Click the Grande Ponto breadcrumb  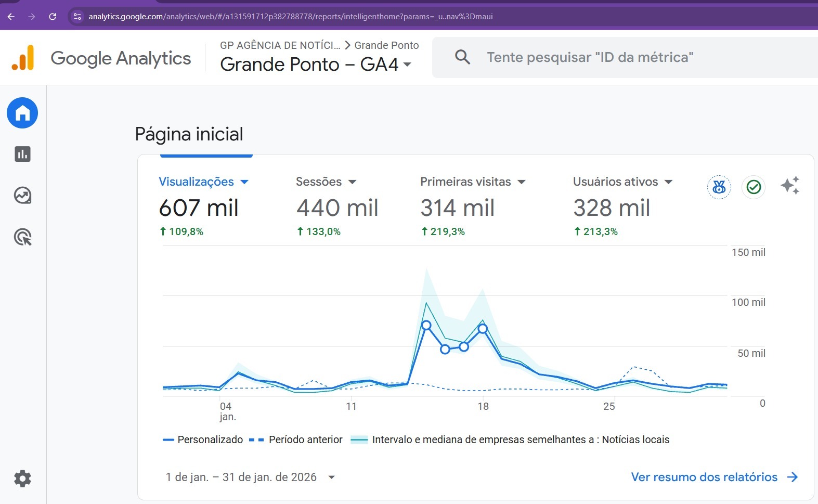click(x=386, y=45)
